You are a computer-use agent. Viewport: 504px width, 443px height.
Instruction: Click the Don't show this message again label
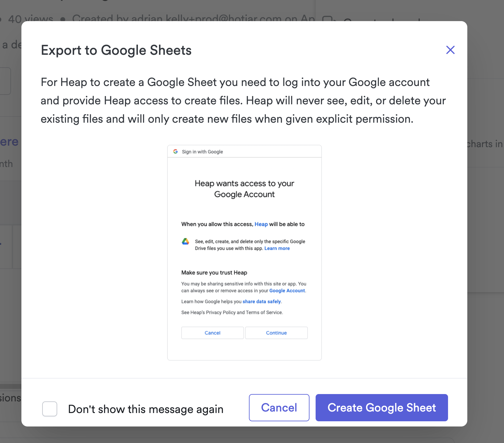click(146, 409)
